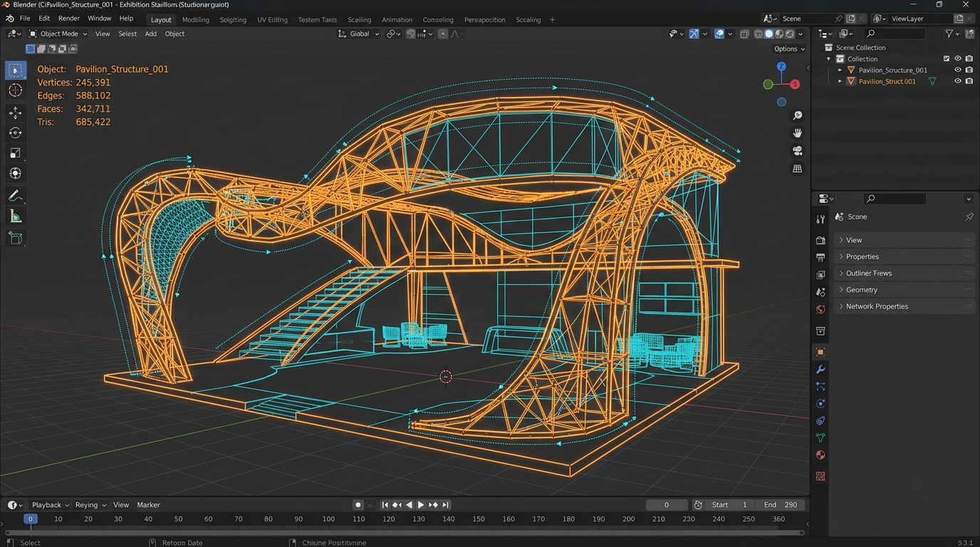Expand Pavilion_Struct.001 in the outliner

840,81
